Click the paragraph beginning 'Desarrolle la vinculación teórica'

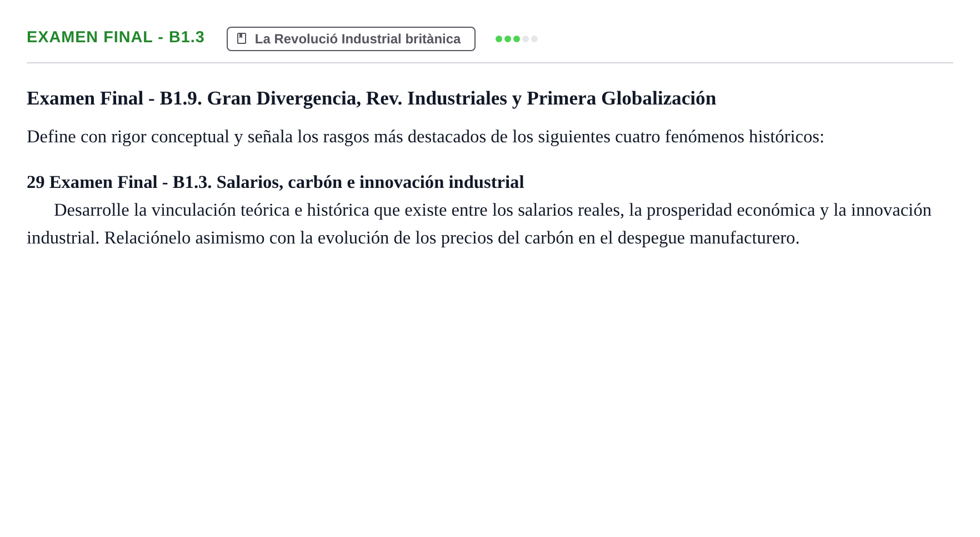point(479,224)
